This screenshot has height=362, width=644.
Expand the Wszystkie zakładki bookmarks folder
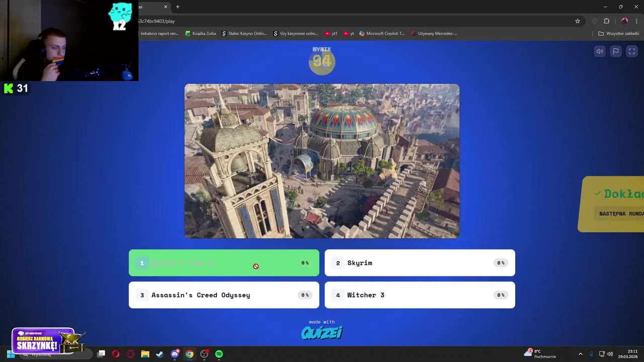tap(618, 34)
